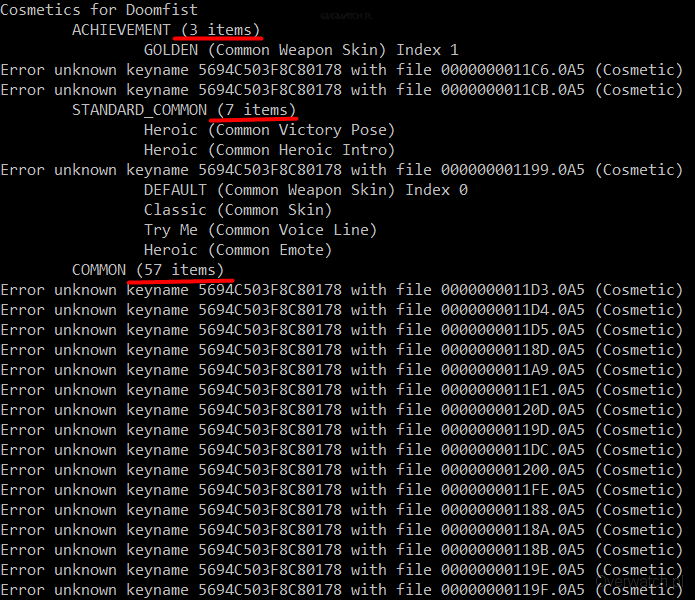This screenshot has width=695, height=600.
Task: Click the GOLDEN Common Weapon Skin entry
Action: point(300,50)
